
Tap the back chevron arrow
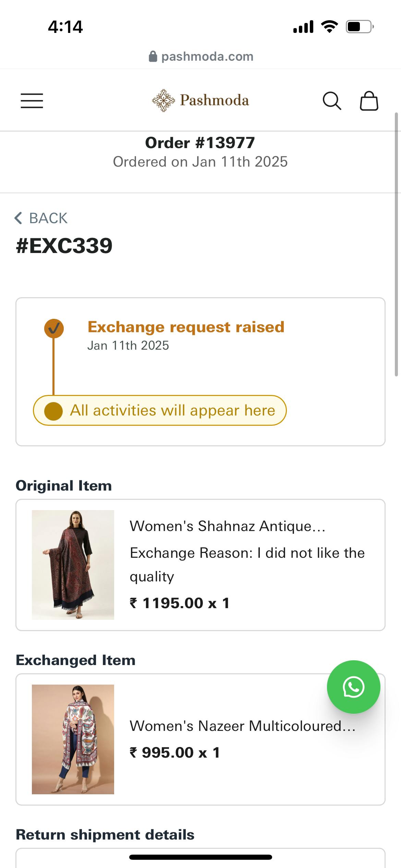[x=19, y=218]
